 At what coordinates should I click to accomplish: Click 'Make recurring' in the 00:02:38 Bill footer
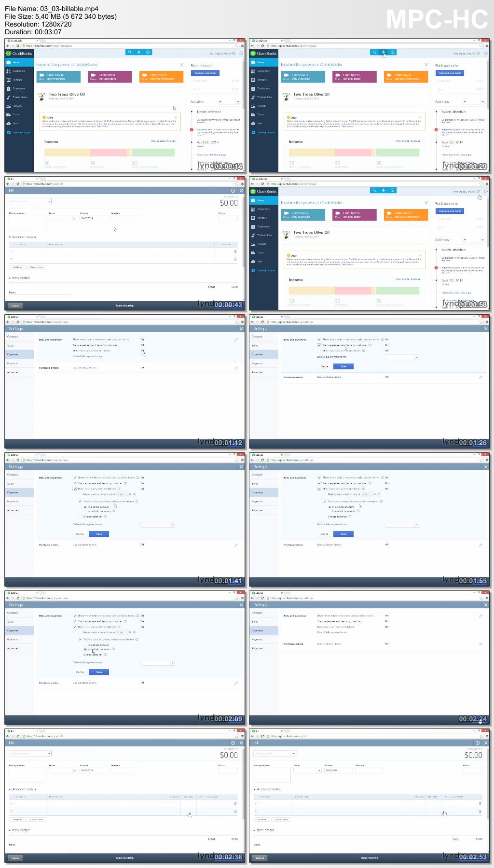tap(124, 858)
